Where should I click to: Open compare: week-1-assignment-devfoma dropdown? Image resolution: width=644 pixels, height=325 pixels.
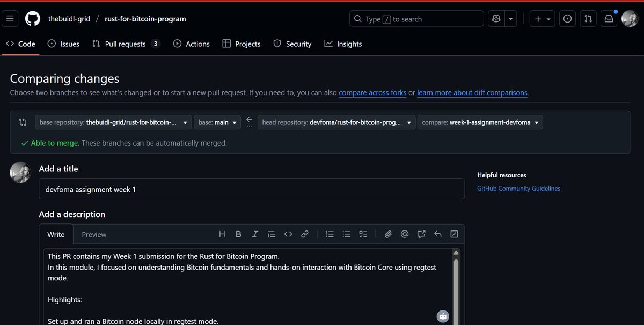coord(480,122)
